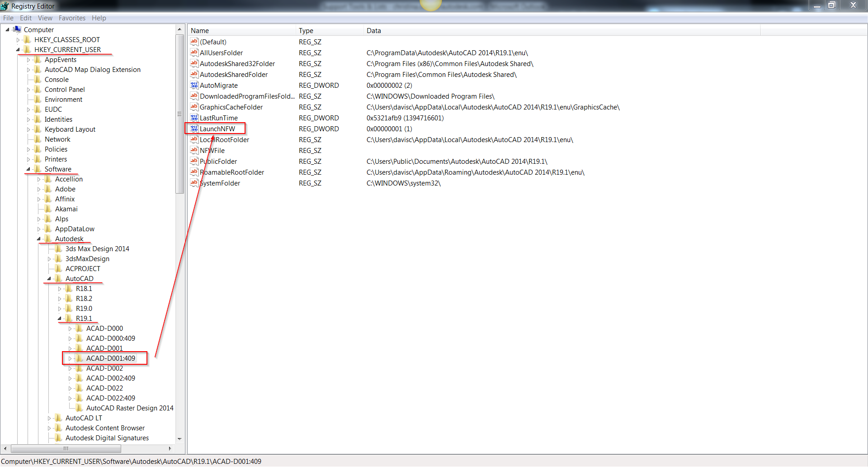
Task: Select the PublicFolder value name
Action: pyautogui.click(x=218, y=161)
